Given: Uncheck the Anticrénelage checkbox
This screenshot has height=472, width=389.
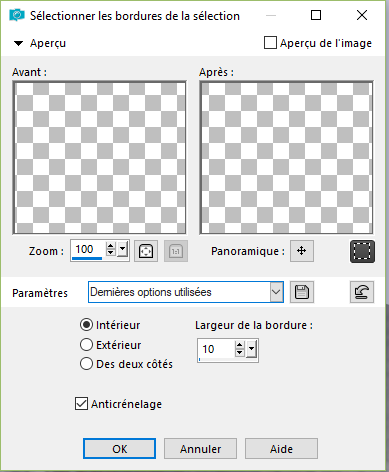Looking at the screenshot, I should pyautogui.click(x=82, y=403).
